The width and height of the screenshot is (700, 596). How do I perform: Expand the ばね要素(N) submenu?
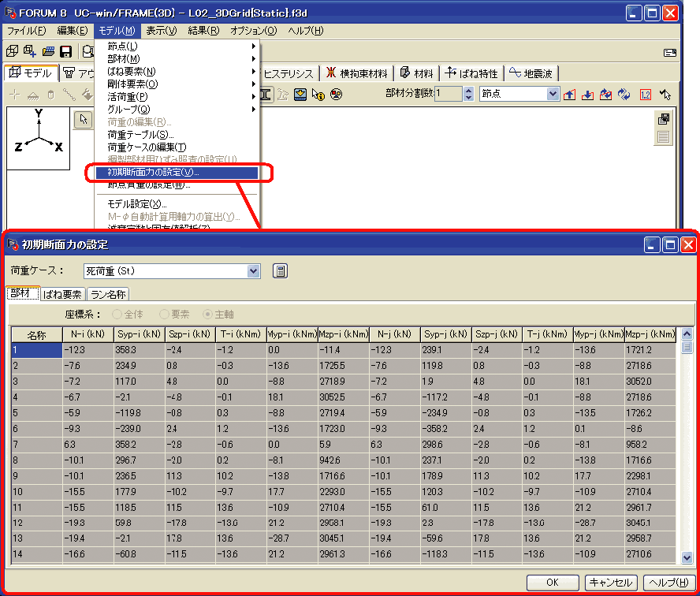click(177, 72)
